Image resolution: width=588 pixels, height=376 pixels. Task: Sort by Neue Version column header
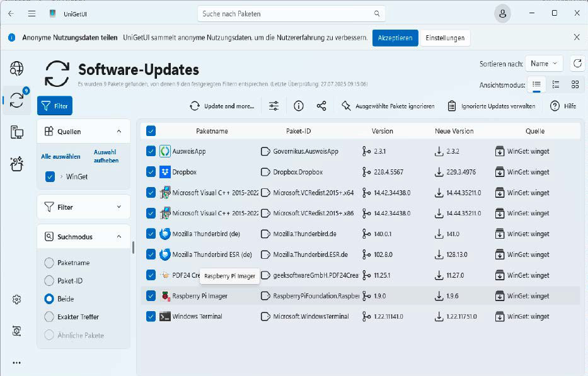coord(454,131)
